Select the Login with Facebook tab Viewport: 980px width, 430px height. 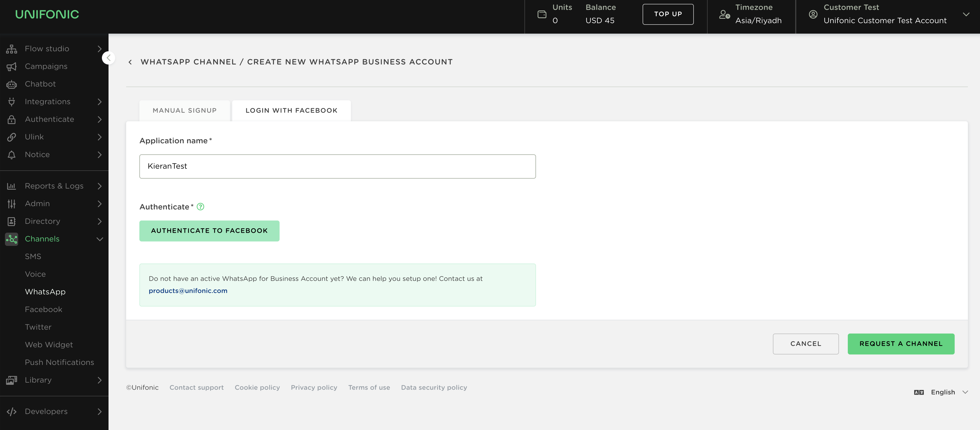(x=291, y=111)
